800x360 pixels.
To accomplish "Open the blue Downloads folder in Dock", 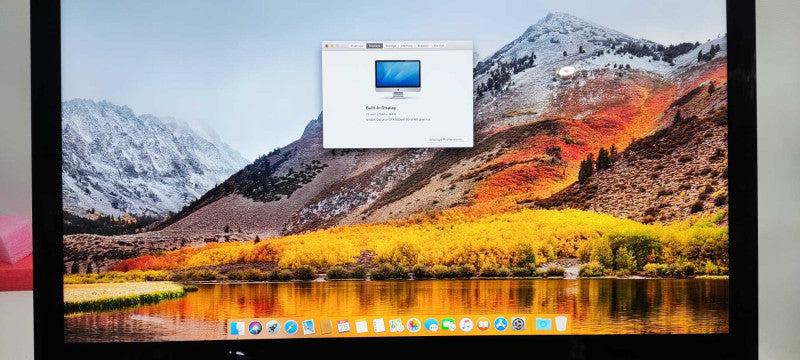I will pyautogui.click(x=543, y=324).
